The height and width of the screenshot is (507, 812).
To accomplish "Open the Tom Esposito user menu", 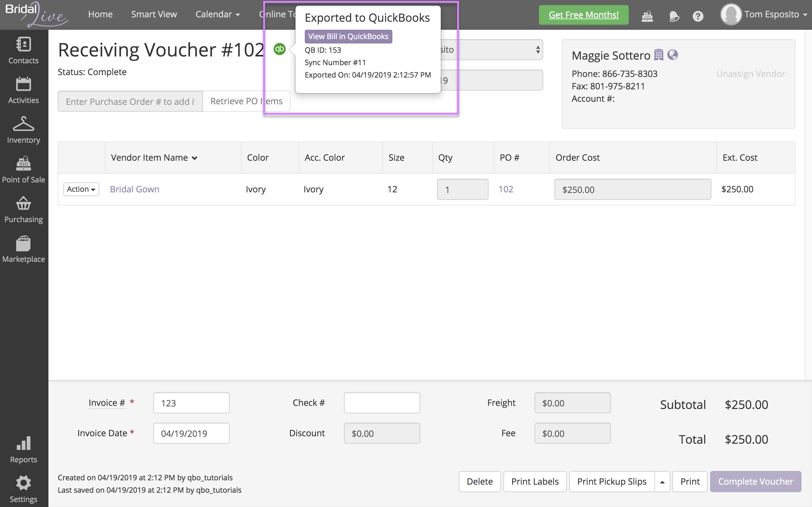I will [x=765, y=14].
